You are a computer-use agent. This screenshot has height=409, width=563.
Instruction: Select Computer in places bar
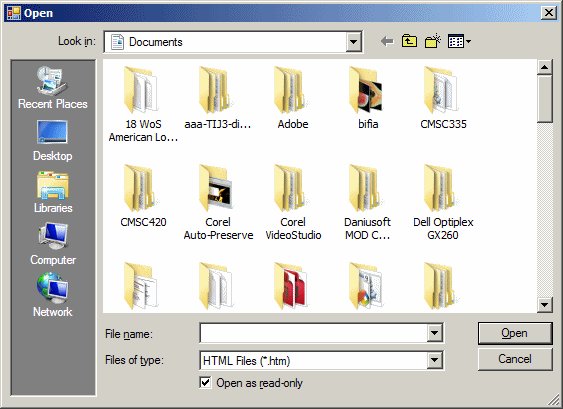point(53,244)
